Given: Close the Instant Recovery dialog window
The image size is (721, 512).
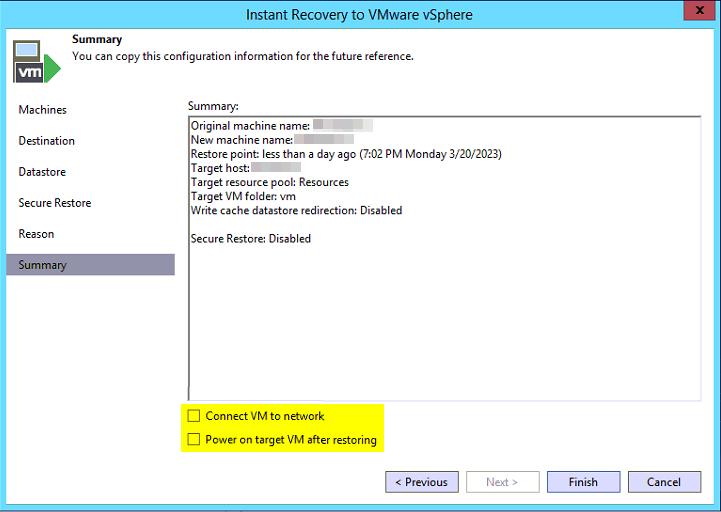Looking at the screenshot, I should tap(699, 11).
